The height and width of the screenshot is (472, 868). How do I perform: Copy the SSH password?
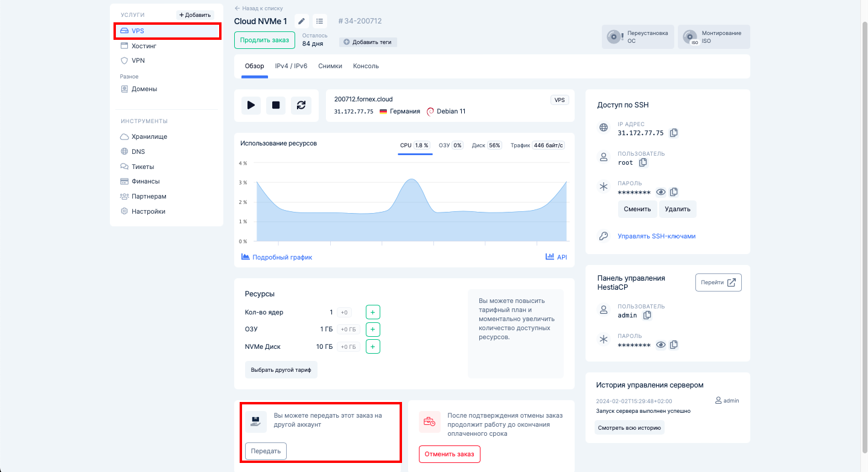tap(674, 192)
